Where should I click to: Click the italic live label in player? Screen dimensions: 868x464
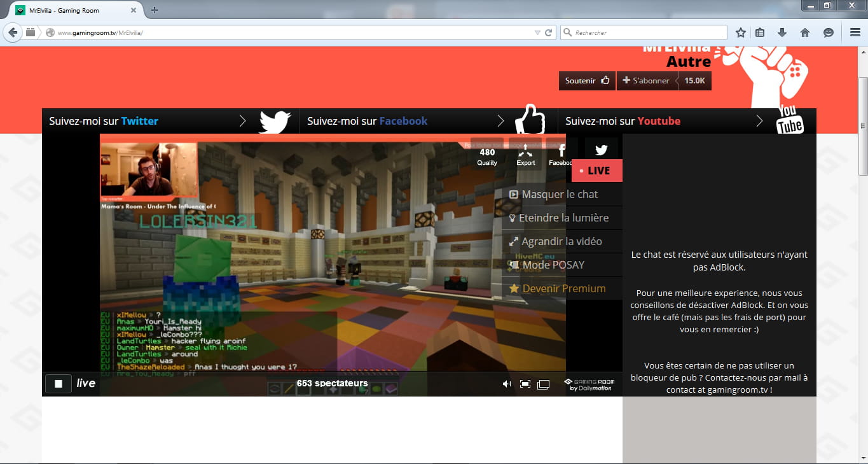click(86, 383)
